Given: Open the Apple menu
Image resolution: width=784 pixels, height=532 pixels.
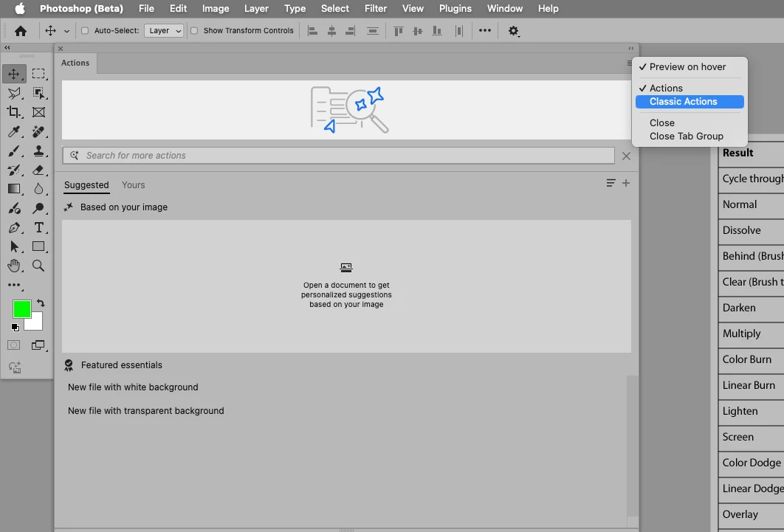Looking at the screenshot, I should point(20,9).
